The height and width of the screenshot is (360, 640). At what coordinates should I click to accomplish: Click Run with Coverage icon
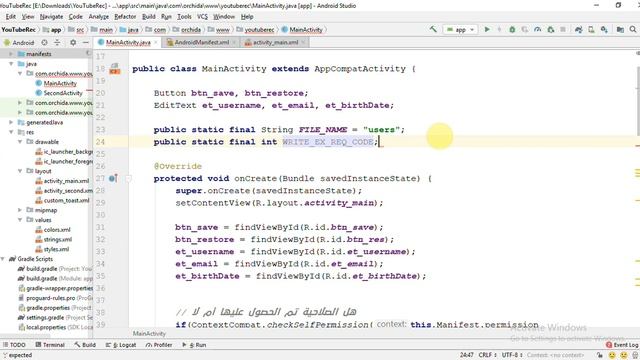tap(524, 29)
